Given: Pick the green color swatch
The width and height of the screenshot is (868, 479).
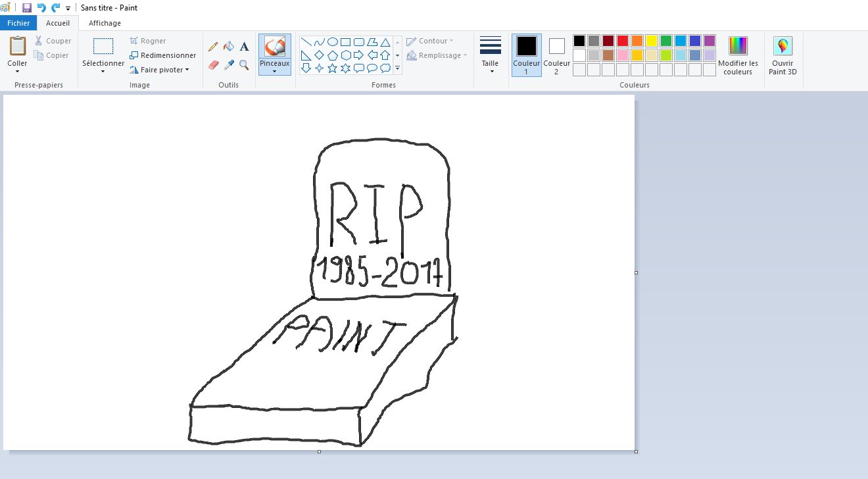Looking at the screenshot, I should [x=666, y=41].
